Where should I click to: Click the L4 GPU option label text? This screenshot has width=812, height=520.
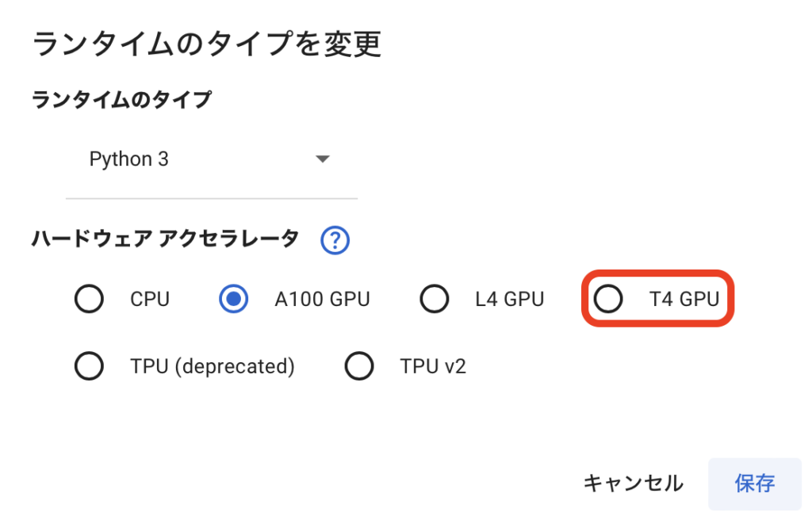point(510,300)
